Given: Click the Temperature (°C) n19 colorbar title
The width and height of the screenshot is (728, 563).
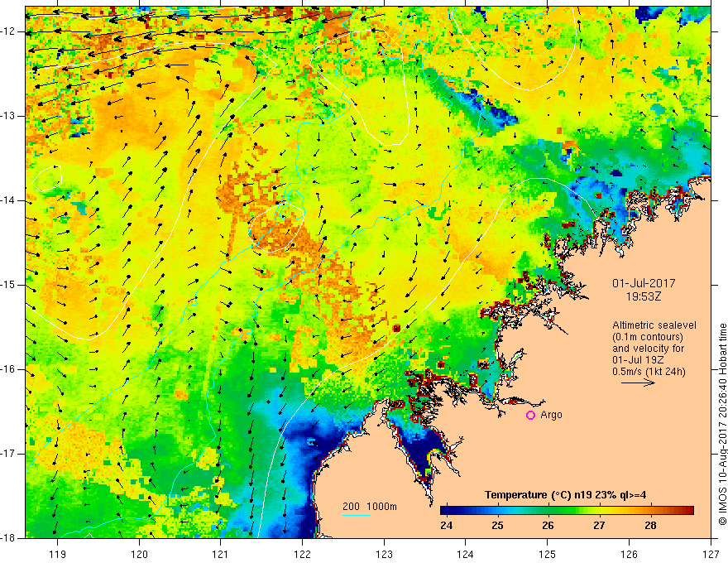Looking at the screenshot, I should pyautogui.click(x=566, y=495).
